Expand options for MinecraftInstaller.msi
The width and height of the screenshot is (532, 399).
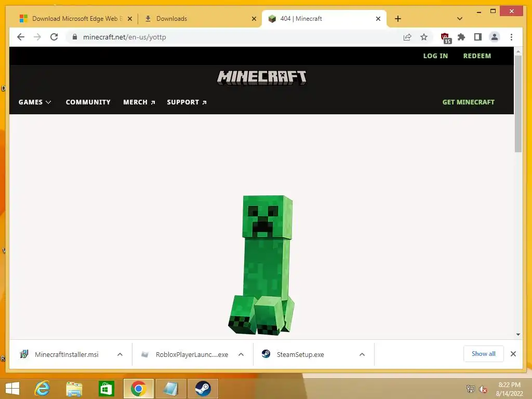(120, 354)
